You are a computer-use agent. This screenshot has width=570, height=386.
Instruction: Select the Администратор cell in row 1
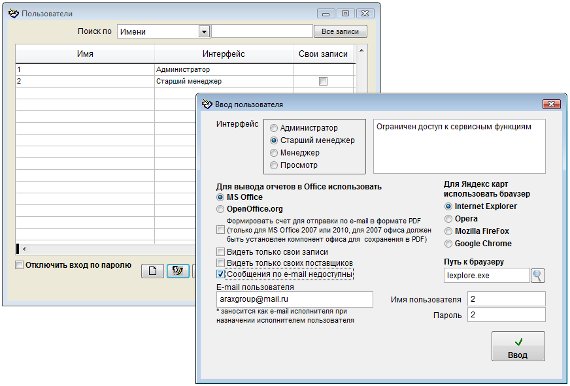click(224, 69)
